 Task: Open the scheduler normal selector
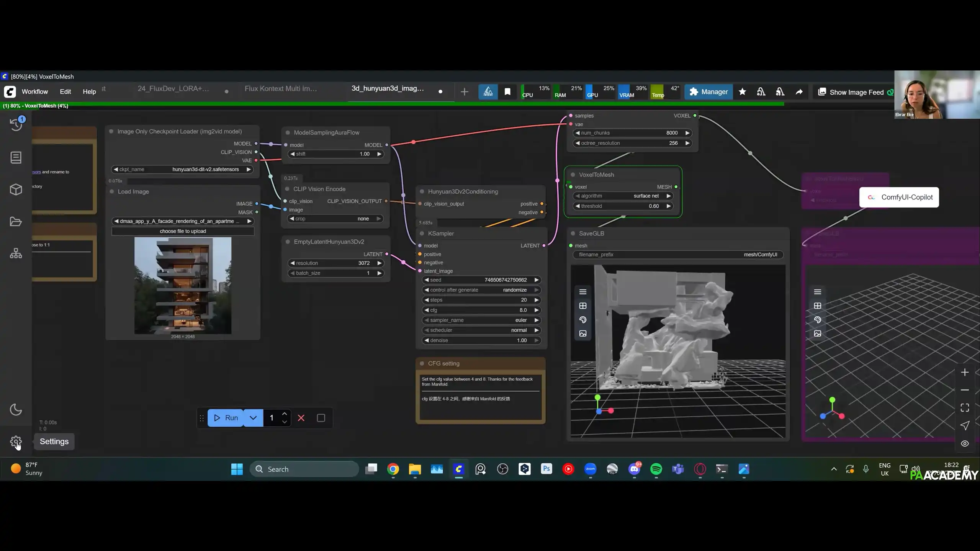pyautogui.click(x=481, y=330)
